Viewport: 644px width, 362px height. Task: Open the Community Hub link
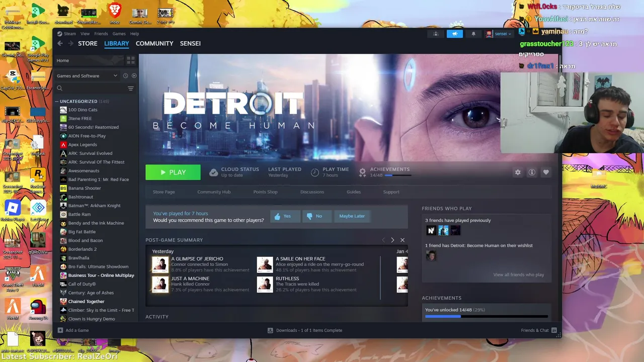point(214,192)
